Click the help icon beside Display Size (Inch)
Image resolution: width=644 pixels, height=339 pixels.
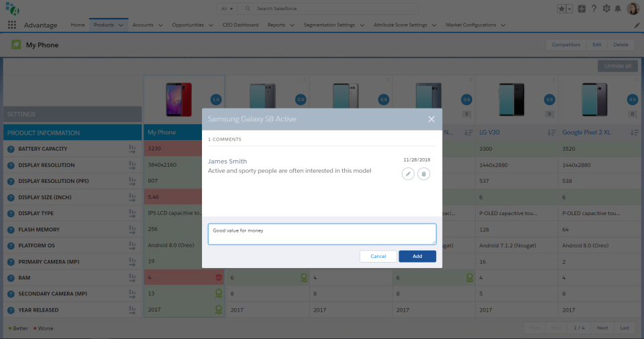pyautogui.click(x=11, y=198)
